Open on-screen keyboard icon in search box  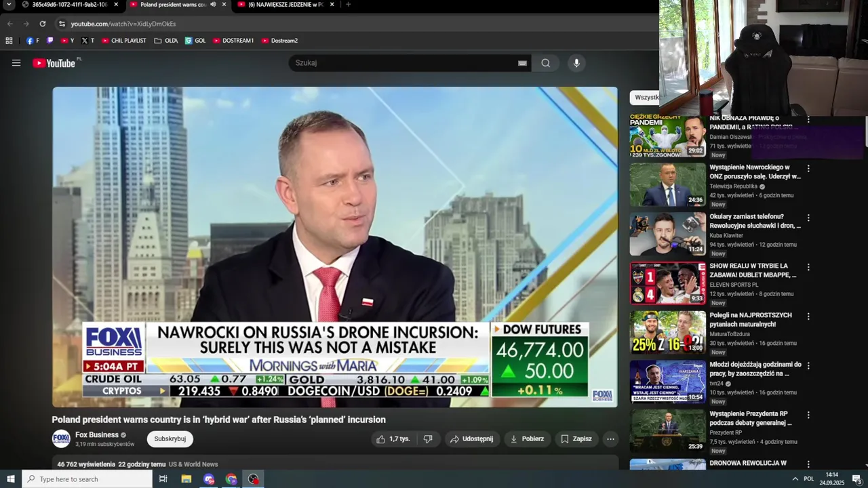tap(522, 63)
